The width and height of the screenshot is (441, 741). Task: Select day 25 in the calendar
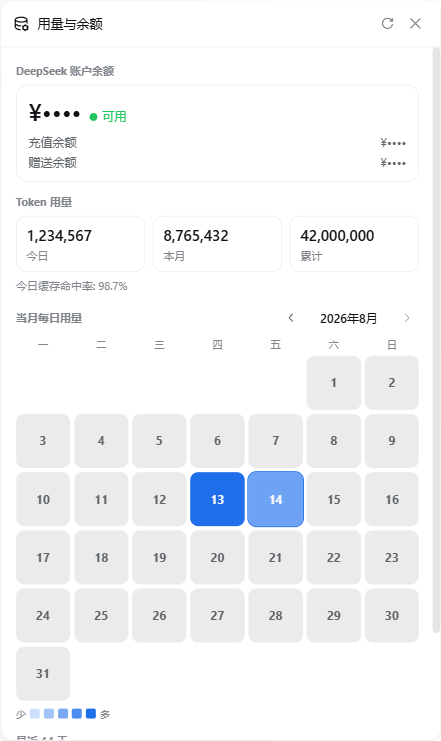(101, 615)
